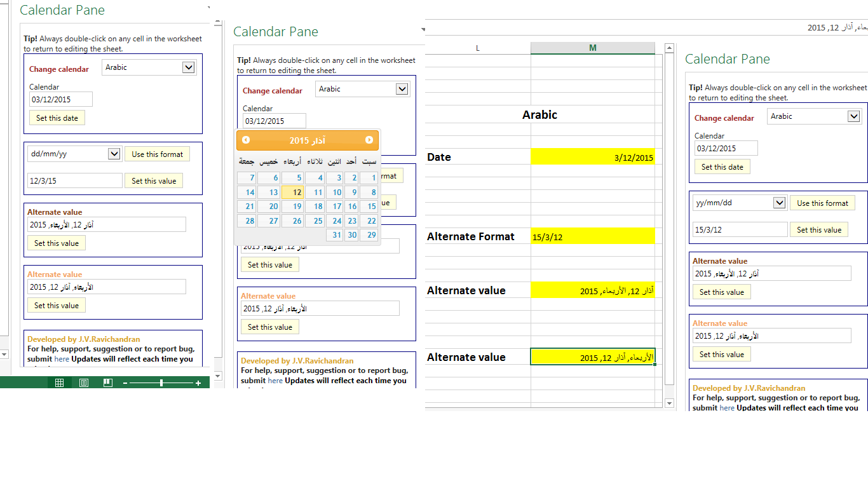
Task: Click the 'here' link in leftmost pane
Action: (62, 359)
